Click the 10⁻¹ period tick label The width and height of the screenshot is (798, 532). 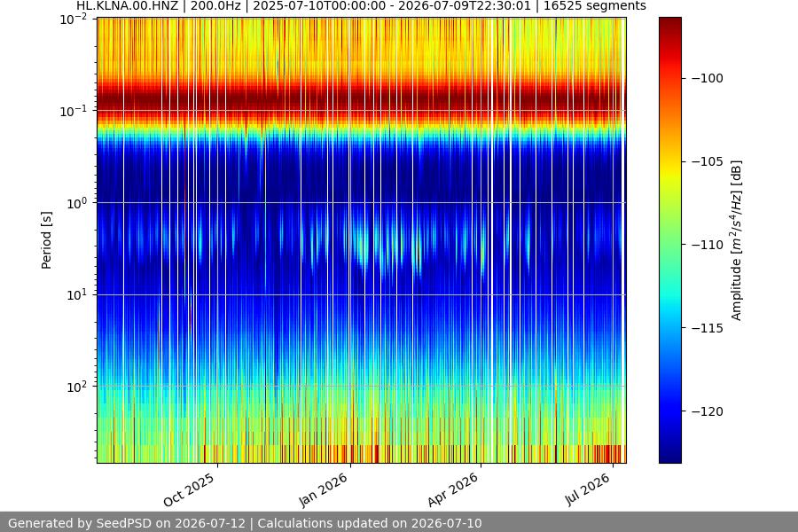(74, 112)
